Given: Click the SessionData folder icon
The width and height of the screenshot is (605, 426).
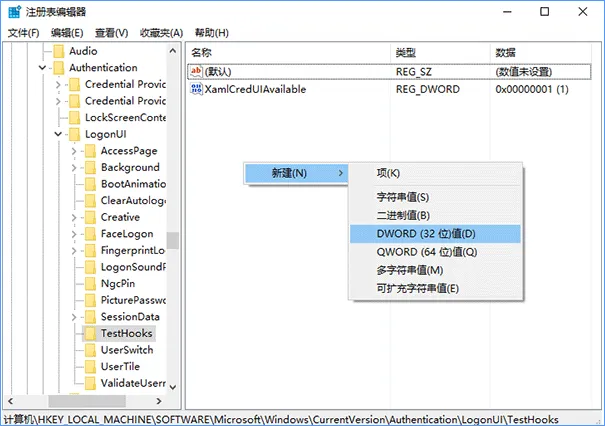Looking at the screenshot, I should [x=90, y=317].
